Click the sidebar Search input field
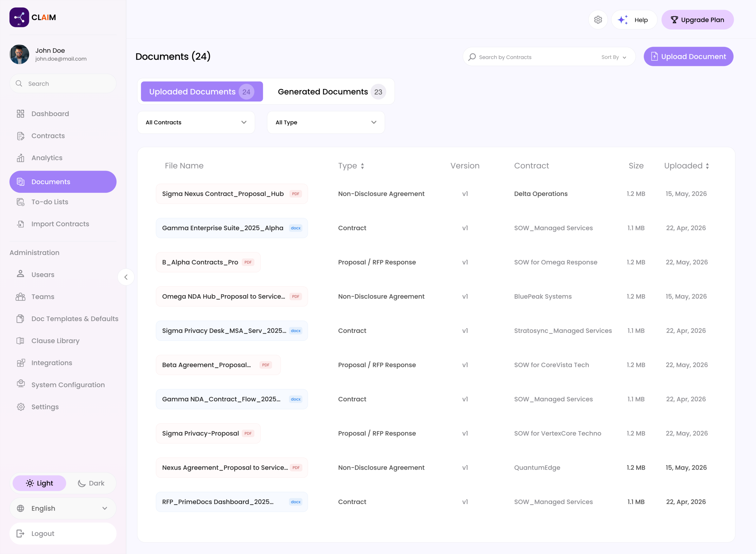 [x=63, y=84]
